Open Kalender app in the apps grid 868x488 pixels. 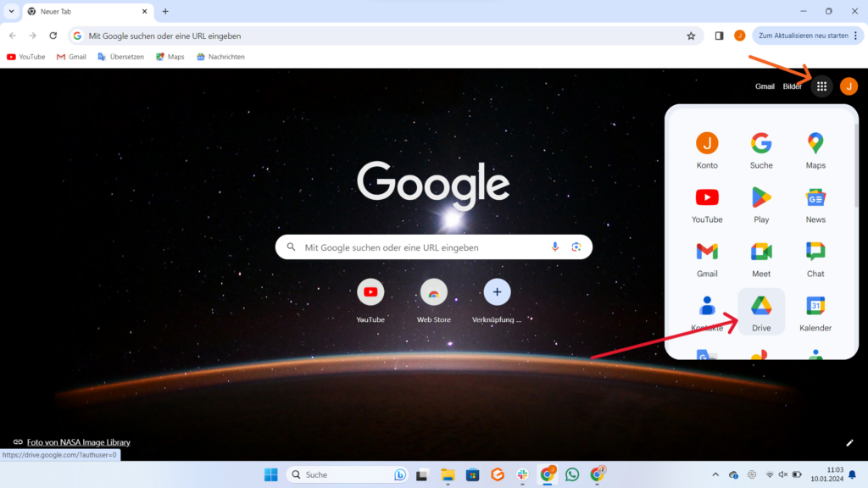point(815,312)
